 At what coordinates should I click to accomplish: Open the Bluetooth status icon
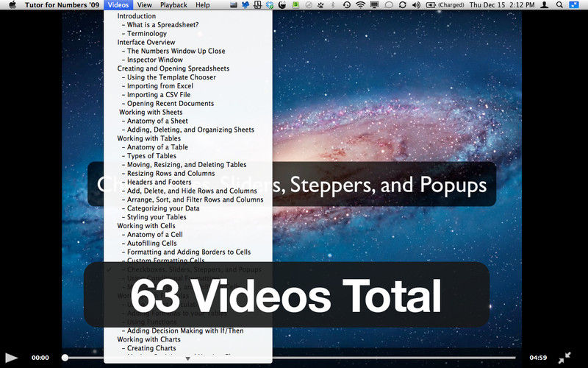tap(333, 5)
